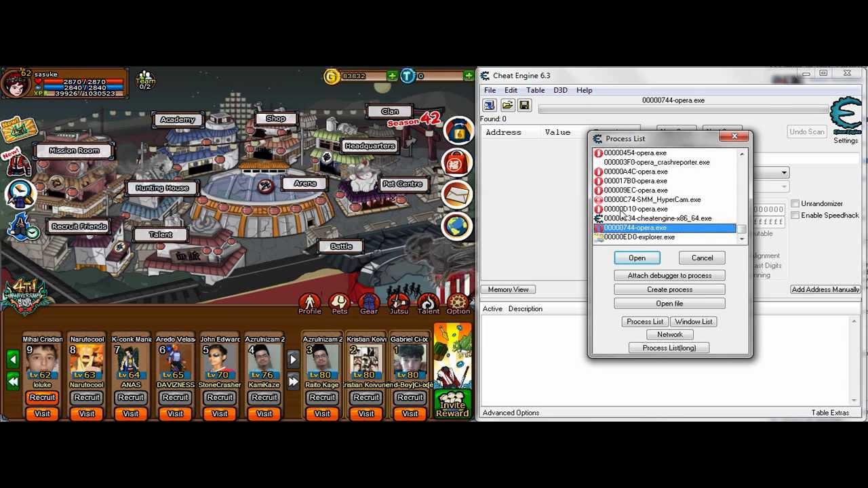This screenshot has height=488, width=868.
Task: Click Memory View button
Action: 509,289
